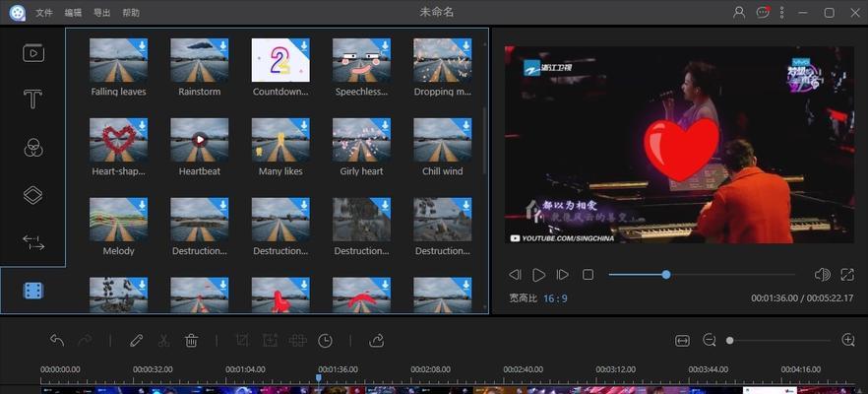The image size is (868, 394).
Task: Select the Chill wind element thumbnail
Action: click(x=442, y=140)
